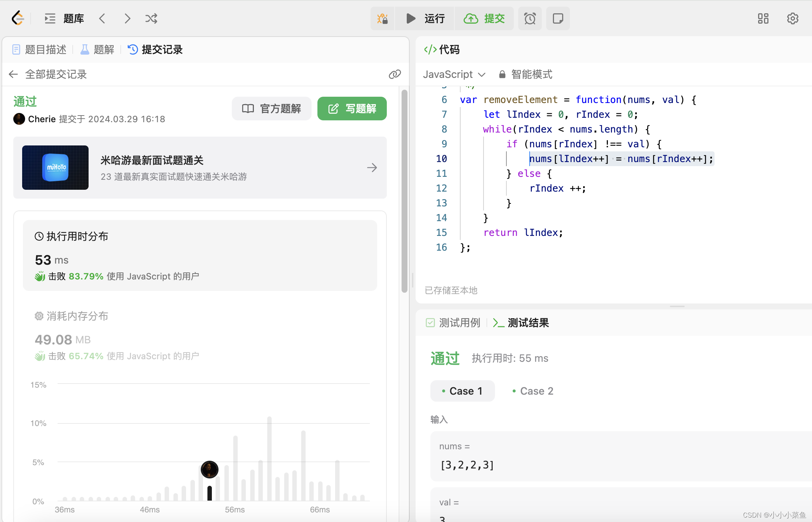
Task: Click 写题解 write solution button
Action: 352,109
